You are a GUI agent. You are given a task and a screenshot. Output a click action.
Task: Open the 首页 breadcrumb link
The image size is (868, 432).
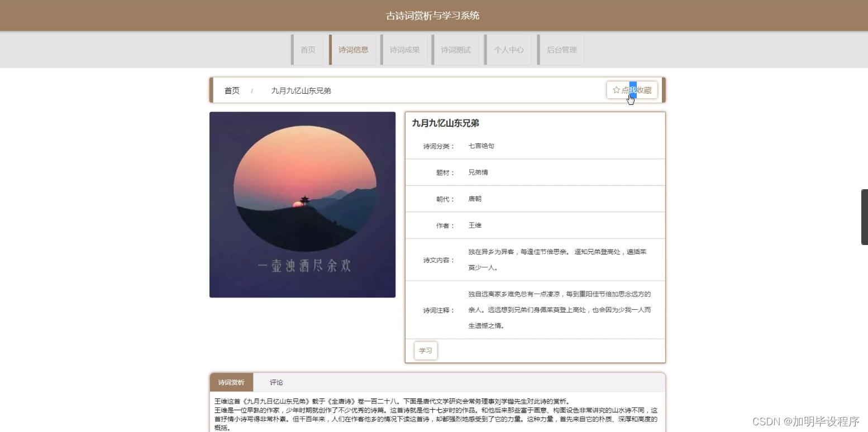pyautogui.click(x=231, y=90)
